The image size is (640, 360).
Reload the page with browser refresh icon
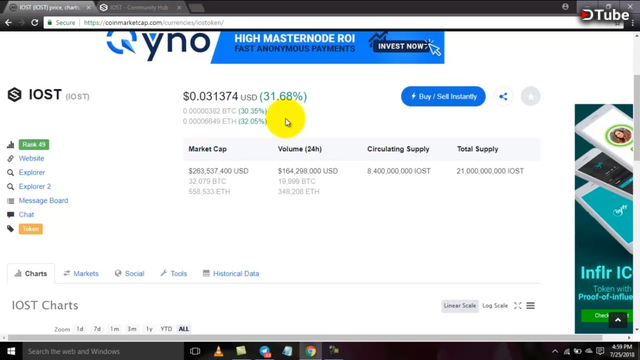[35, 22]
